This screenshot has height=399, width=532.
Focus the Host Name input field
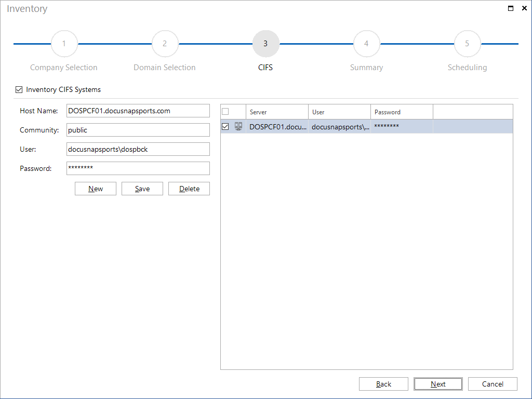[x=138, y=111]
